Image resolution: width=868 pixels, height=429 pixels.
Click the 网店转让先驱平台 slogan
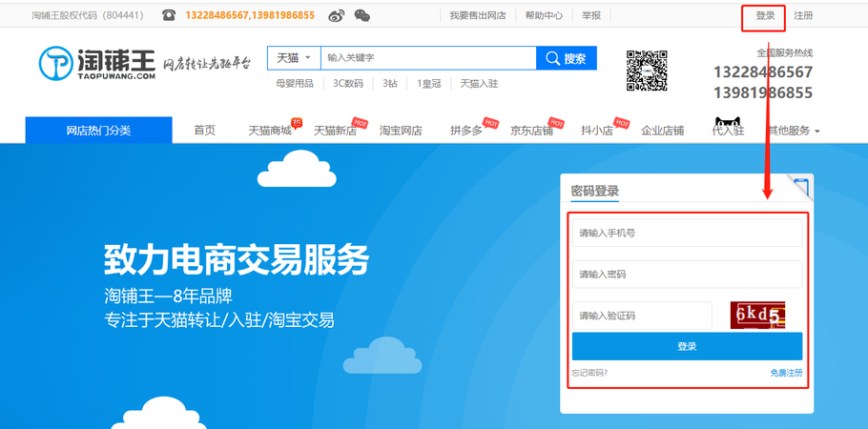206,64
